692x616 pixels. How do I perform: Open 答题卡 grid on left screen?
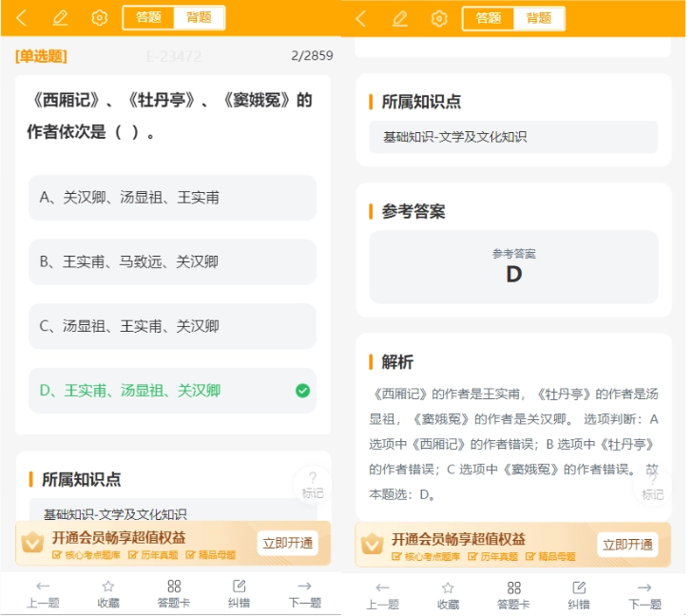[x=174, y=594]
